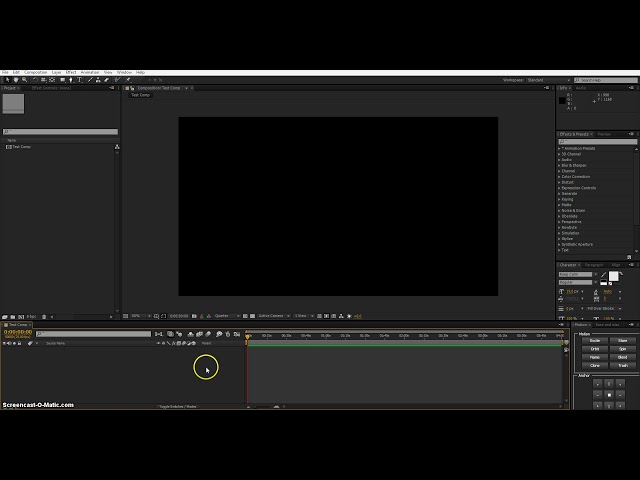640x480 pixels.
Task: Open the Graph Editor in timeline
Action: 237,334
